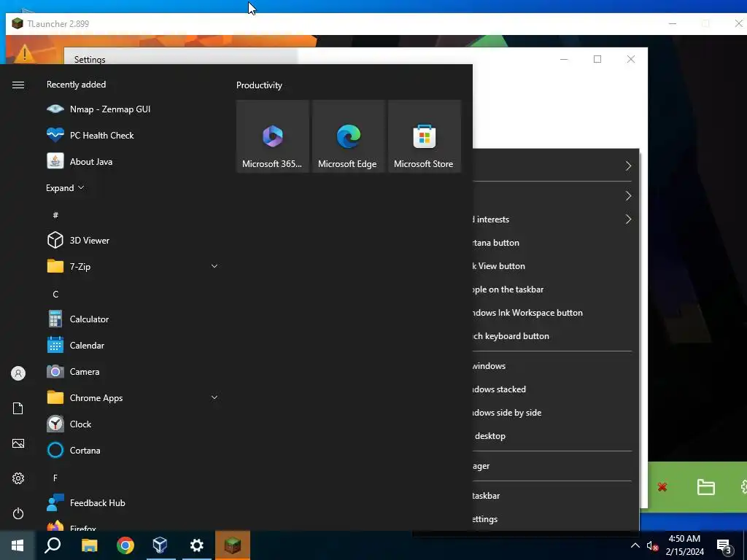747x560 pixels.
Task: Toggle Show People on the taskbar
Action: 555,289
